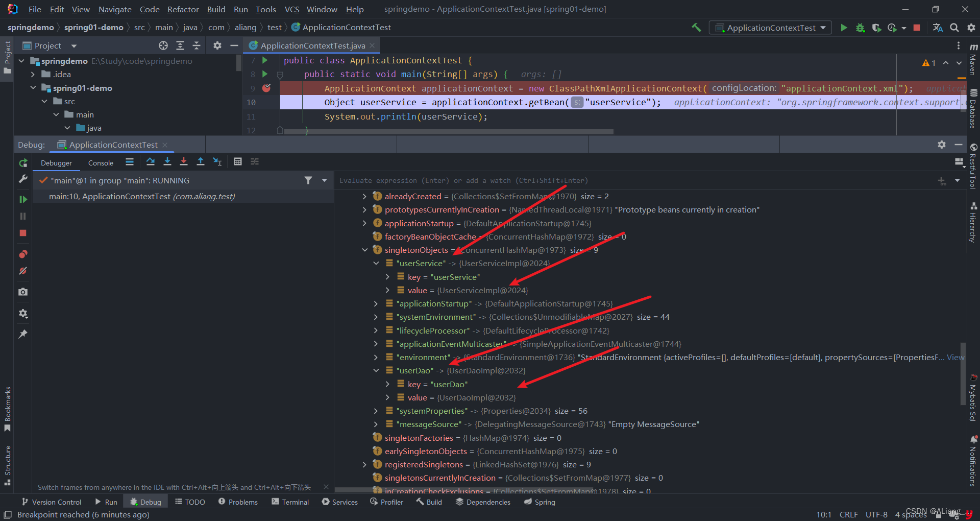Switch to Console tab
Screen dimensions: 980x521
(x=101, y=163)
